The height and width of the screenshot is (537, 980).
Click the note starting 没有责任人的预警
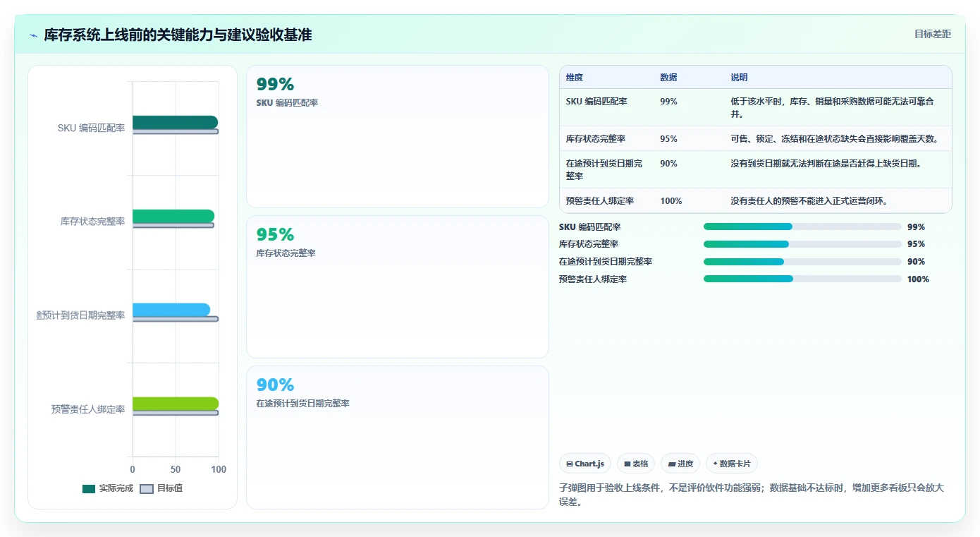pos(809,201)
